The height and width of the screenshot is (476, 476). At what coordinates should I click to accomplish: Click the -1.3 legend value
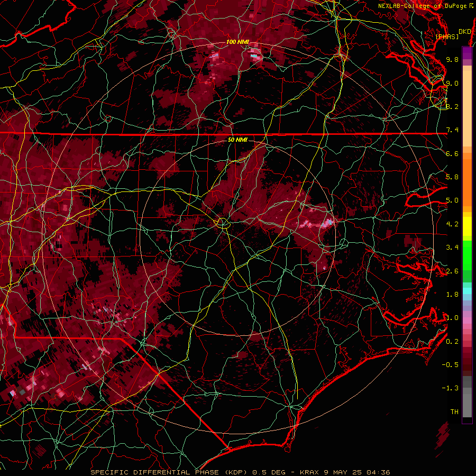point(450,388)
